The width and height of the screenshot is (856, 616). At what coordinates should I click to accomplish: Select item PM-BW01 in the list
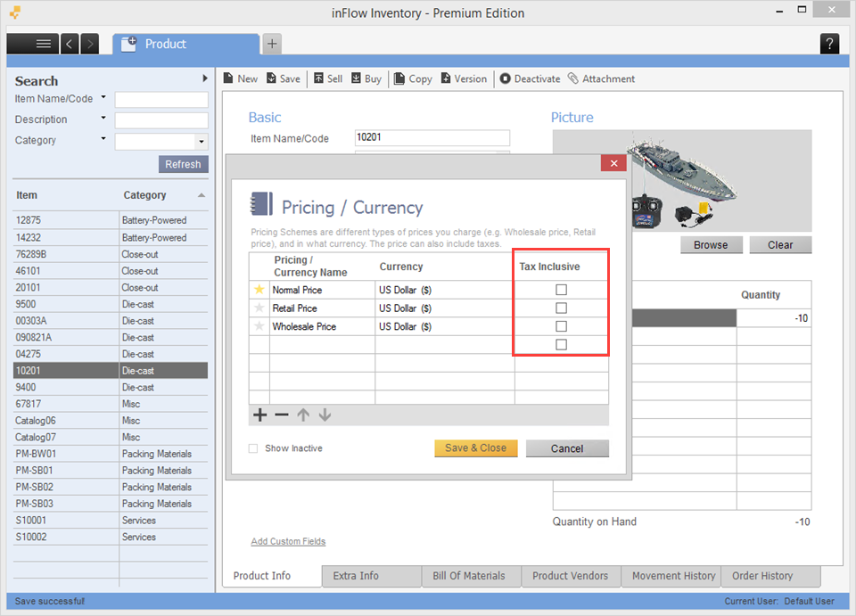[x=111, y=454]
